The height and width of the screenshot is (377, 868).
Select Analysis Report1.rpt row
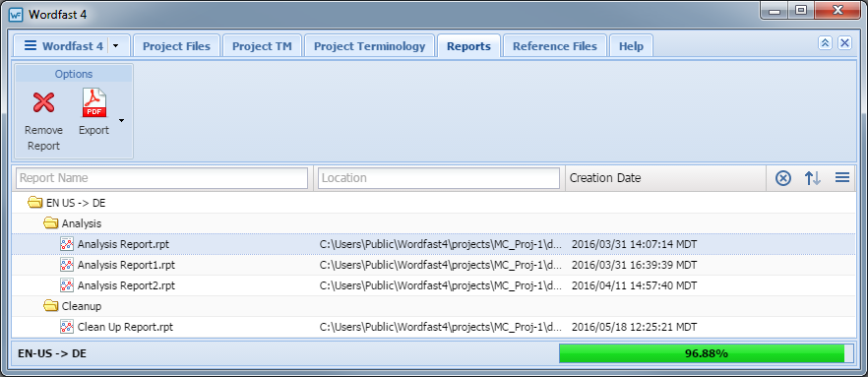point(433,265)
